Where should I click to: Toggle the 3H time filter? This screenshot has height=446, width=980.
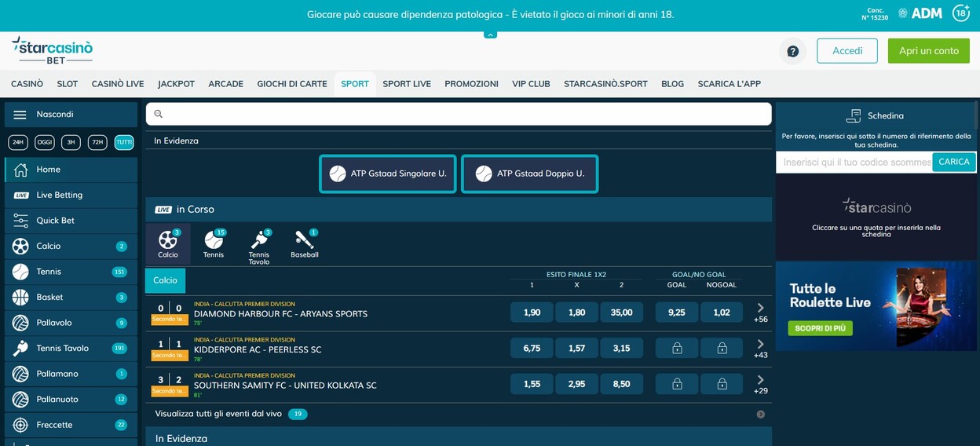(71, 142)
